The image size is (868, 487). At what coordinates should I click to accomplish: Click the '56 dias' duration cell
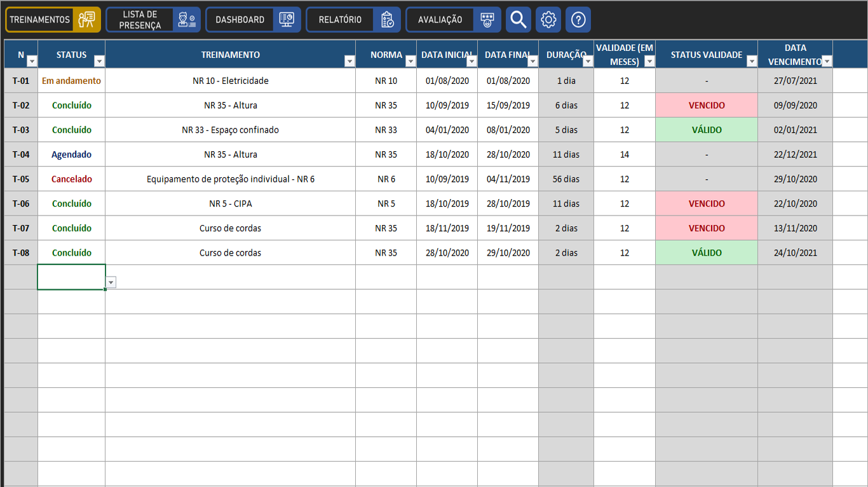[x=566, y=179]
